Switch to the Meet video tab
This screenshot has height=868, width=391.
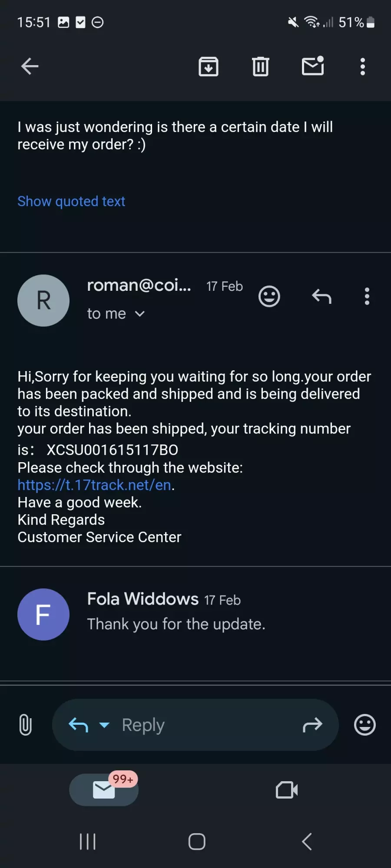click(x=287, y=790)
